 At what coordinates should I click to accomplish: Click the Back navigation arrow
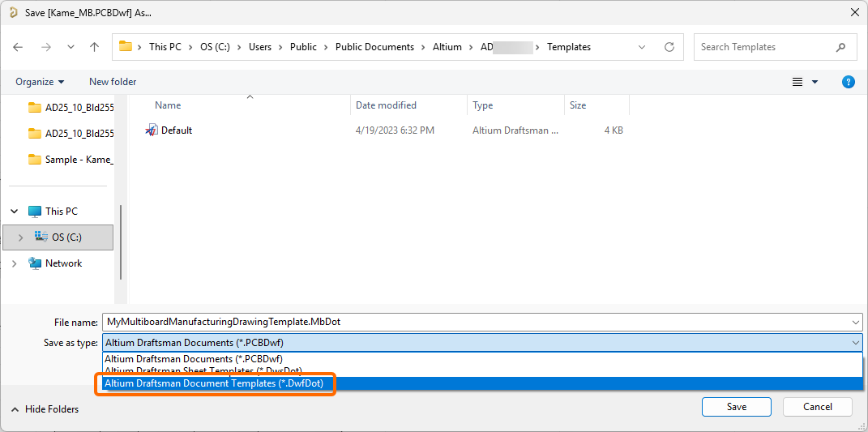18,47
